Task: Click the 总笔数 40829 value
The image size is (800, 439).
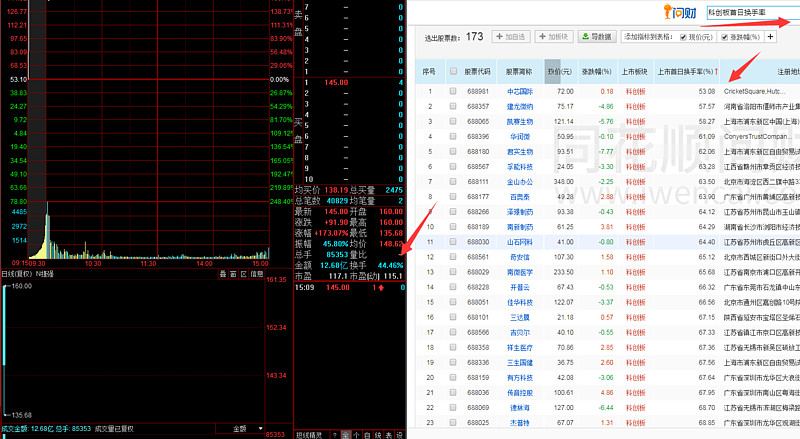Action: click(x=337, y=201)
